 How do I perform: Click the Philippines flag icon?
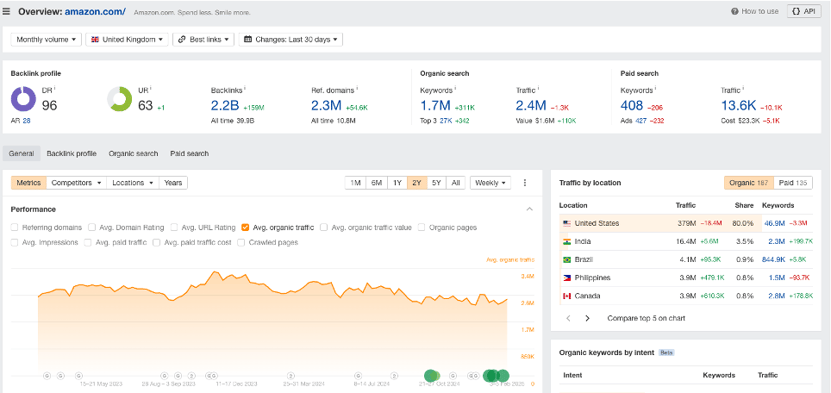[x=567, y=278]
